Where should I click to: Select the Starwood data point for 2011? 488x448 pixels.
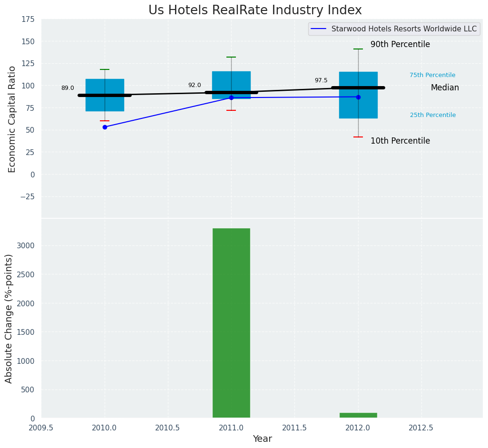coord(231,97)
